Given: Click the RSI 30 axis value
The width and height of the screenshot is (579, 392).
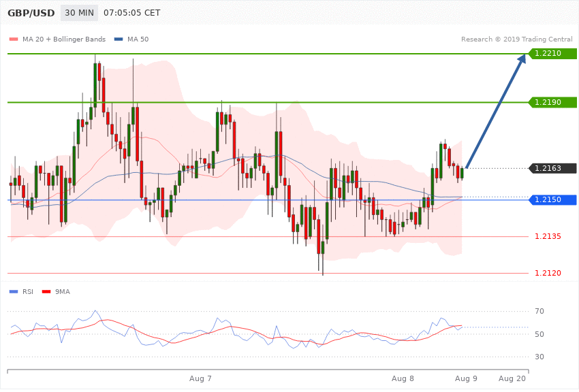Looking at the screenshot, I should click(539, 357).
